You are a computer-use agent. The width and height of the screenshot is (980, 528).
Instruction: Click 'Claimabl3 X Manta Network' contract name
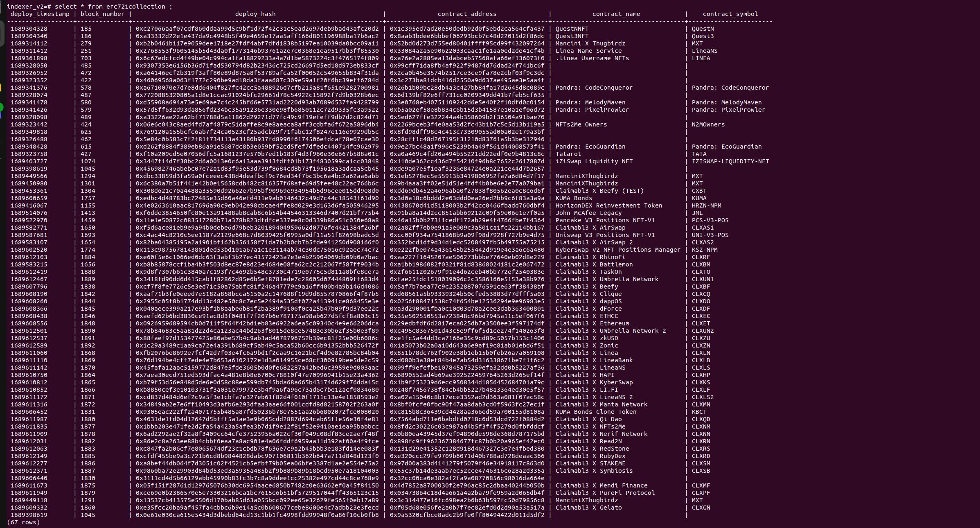602,404
